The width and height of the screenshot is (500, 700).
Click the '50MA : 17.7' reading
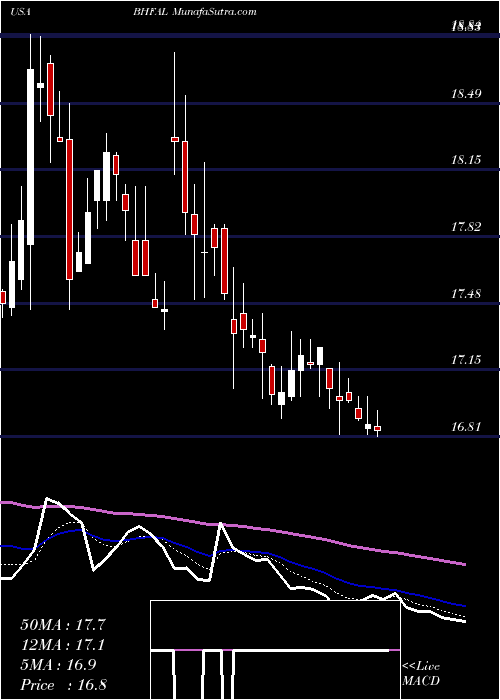pos(63,625)
